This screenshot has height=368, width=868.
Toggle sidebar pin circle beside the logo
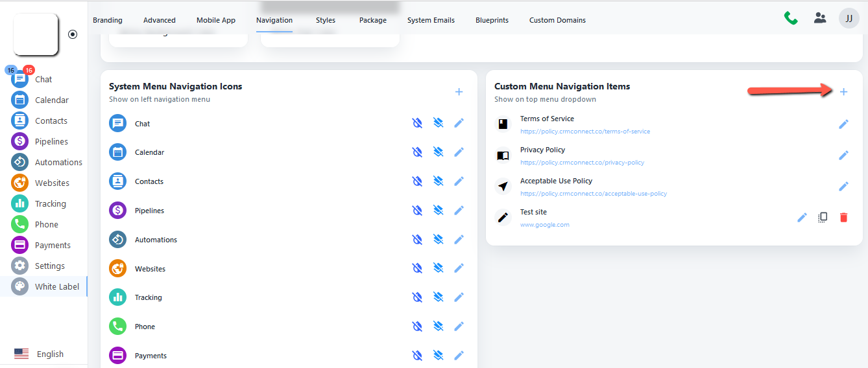pyautogui.click(x=73, y=34)
